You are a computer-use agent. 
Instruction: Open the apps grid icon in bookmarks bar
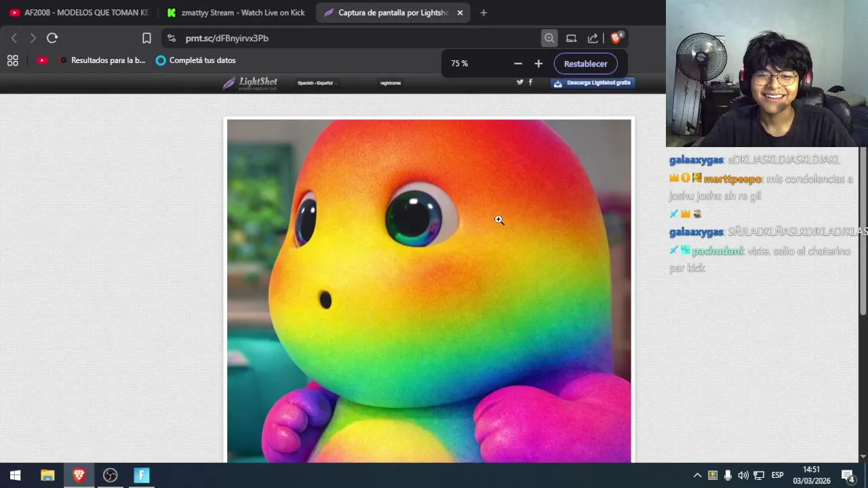[12, 60]
